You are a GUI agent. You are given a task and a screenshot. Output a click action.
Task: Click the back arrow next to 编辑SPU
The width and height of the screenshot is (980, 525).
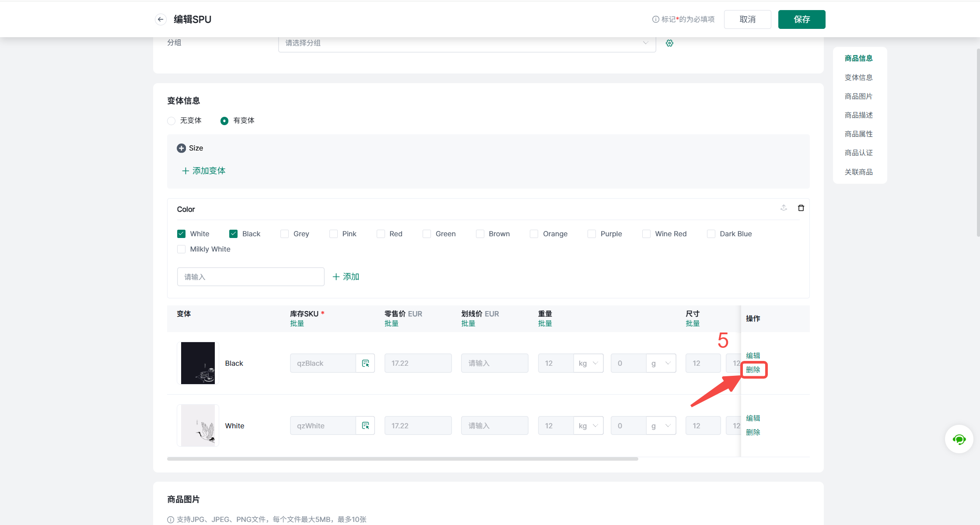pyautogui.click(x=161, y=19)
